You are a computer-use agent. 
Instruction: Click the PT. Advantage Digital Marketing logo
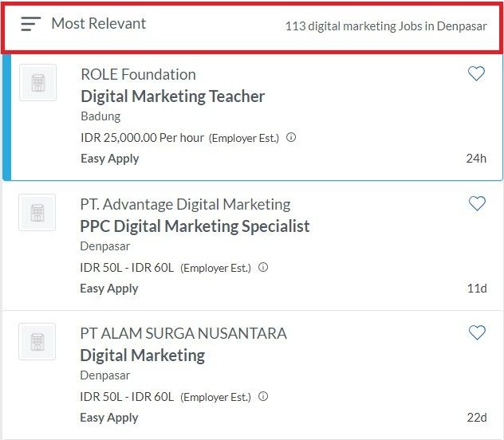pyautogui.click(x=37, y=212)
